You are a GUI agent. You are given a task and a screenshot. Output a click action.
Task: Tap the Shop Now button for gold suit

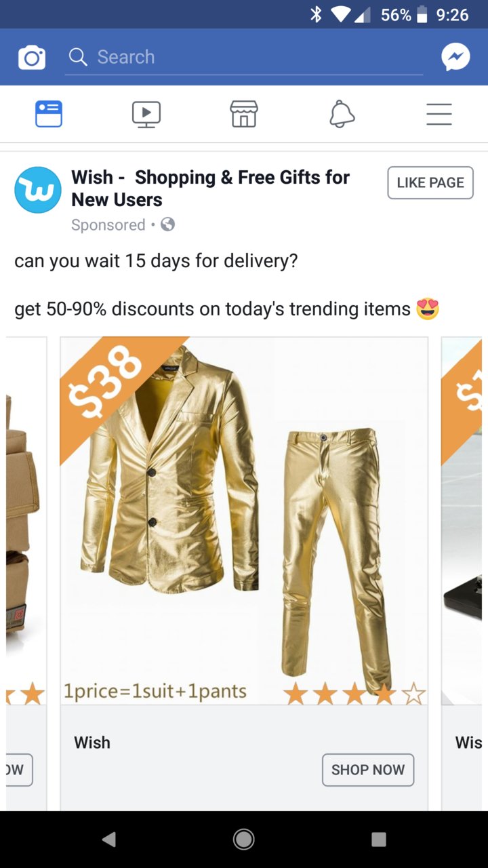(368, 770)
